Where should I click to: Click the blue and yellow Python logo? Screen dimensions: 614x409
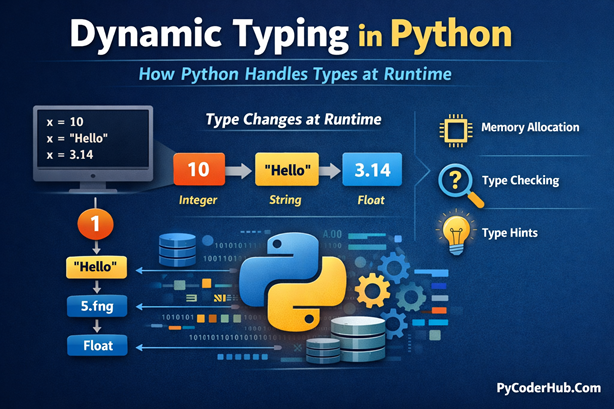click(x=293, y=281)
